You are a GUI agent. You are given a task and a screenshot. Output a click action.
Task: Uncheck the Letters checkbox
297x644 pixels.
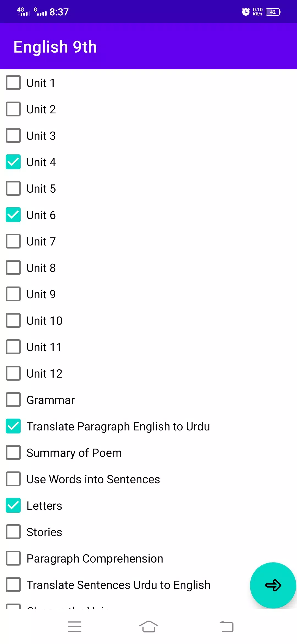point(13,505)
